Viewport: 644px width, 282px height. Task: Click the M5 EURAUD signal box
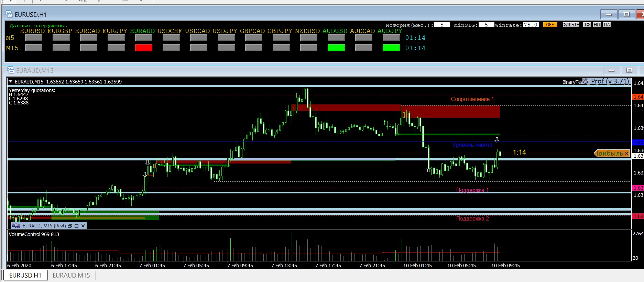point(144,37)
